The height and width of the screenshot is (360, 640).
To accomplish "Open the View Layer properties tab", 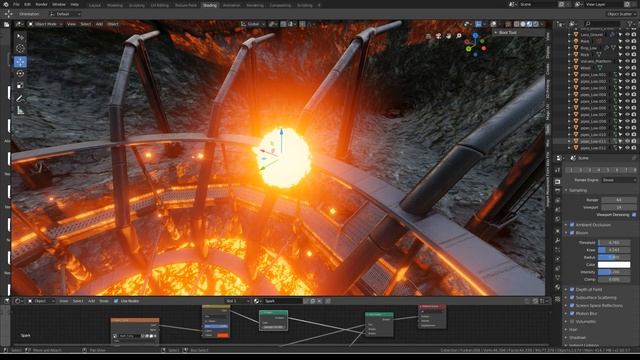I will (x=558, y=201).
